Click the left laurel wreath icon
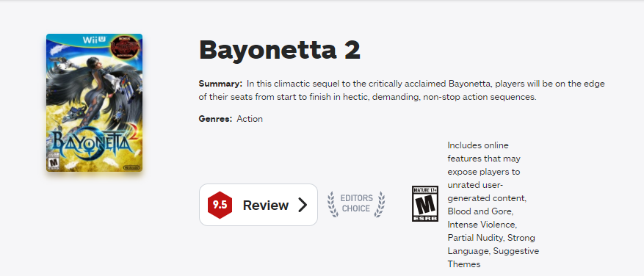644x276 pixels. point(333,204)
